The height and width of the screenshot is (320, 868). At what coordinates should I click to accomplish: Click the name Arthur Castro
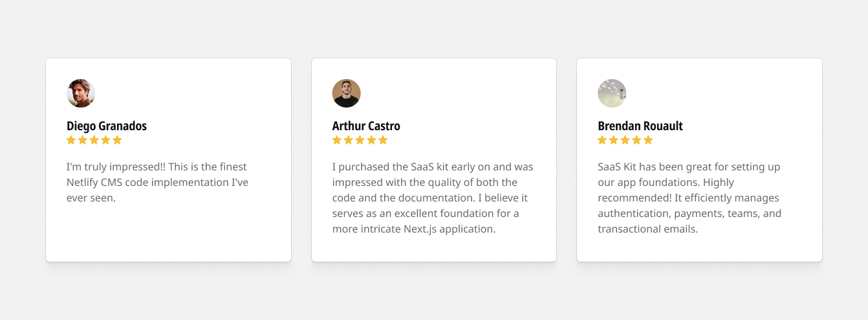[x=366, y=126]
